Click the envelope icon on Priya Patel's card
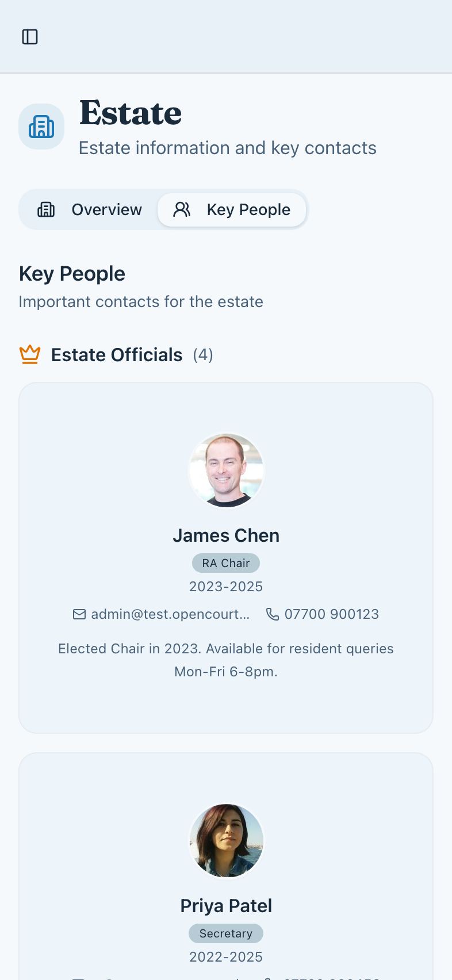Viewport: 452px width, 980px height. (78, 978)
